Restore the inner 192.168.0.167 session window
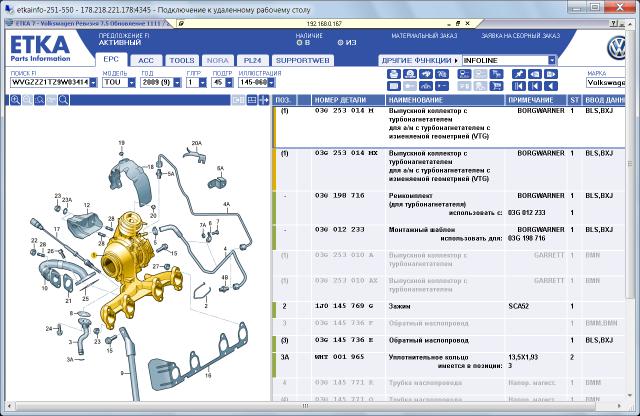 click(458, 24)
